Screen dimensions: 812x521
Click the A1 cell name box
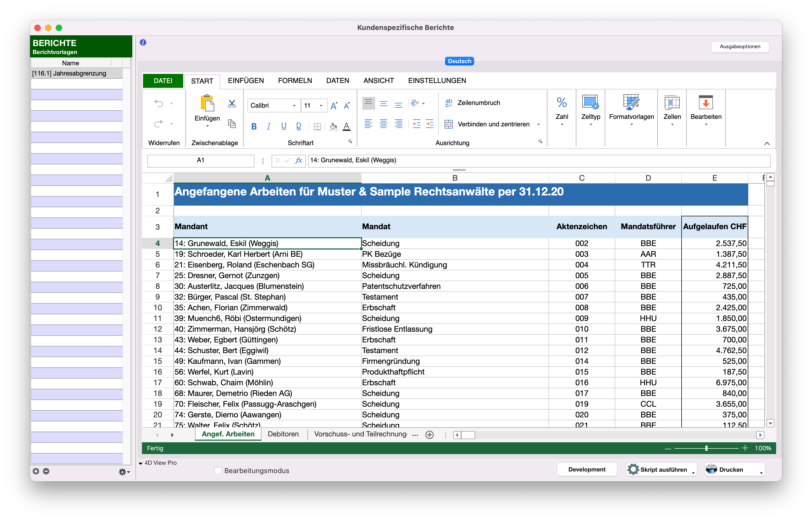click(x=200, y=160)
